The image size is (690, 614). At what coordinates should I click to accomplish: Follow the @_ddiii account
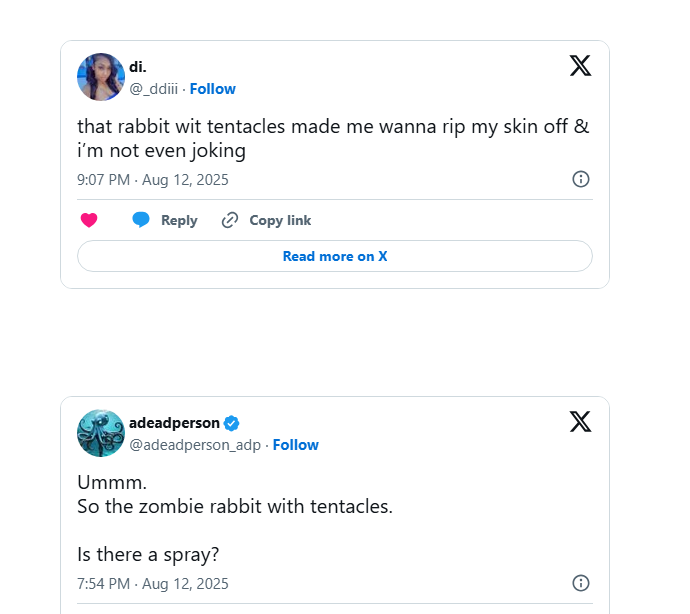(x=212, y=89)
